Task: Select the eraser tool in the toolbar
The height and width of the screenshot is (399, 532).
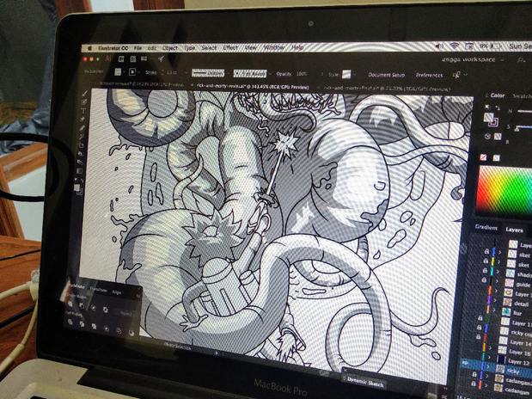Action: pyautogui.click(x=81, y=163)
